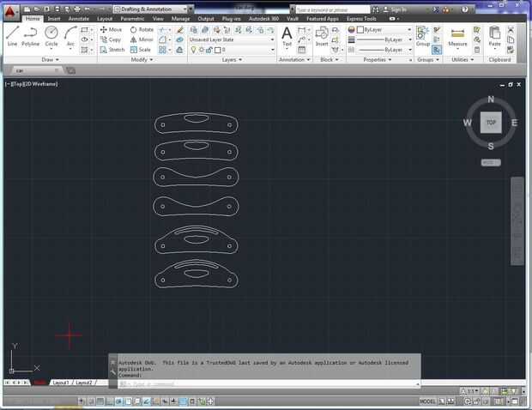
Task: Click the layer 0 color swatch square
Action: pyautogui.click(x=218, y=51)
